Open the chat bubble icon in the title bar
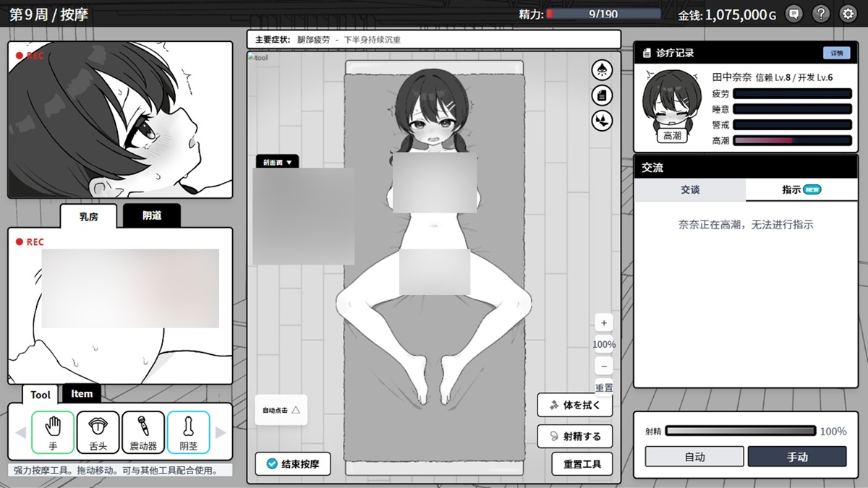This screenshot has width=868, height=488. 793,14
